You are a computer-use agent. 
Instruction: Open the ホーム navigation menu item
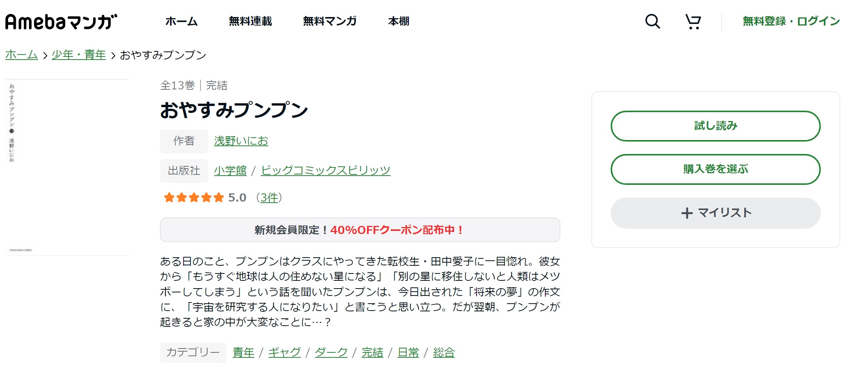coord(181,21)
